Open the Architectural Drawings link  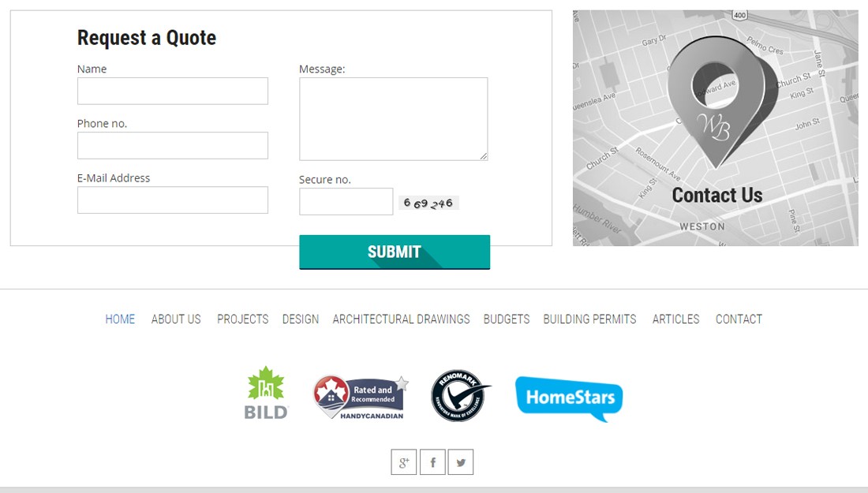point(402,319)
